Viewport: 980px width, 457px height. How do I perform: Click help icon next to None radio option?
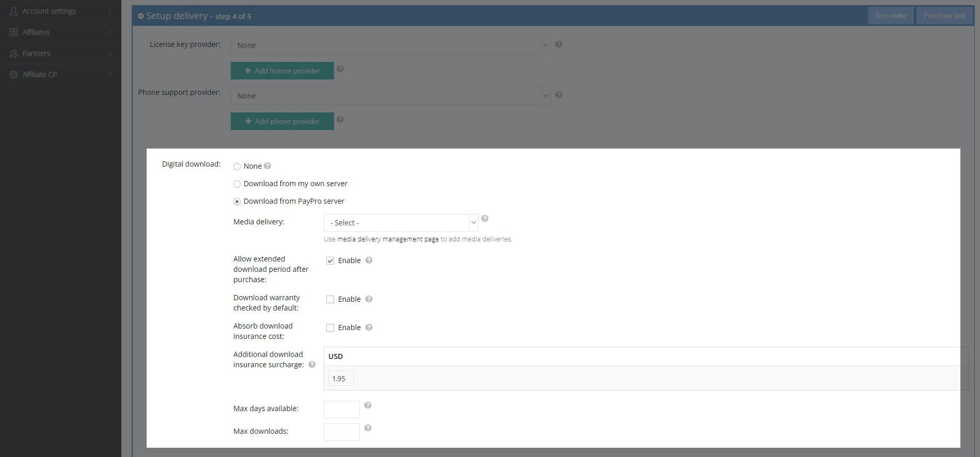pyautogui.click(x=267, y=166)
